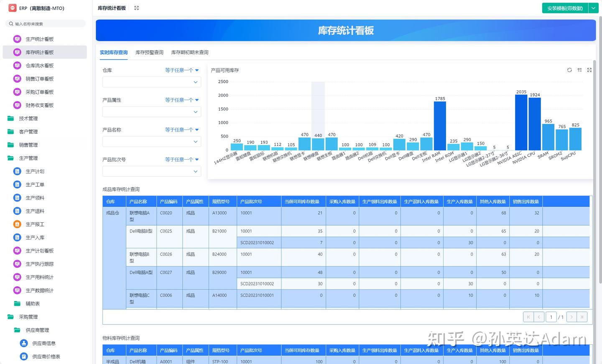This screenshot has height=364, width=602.
Task: Switch to the 库存期初期末查询 tab
Action: pyautogui.click(x=190, y=52)
